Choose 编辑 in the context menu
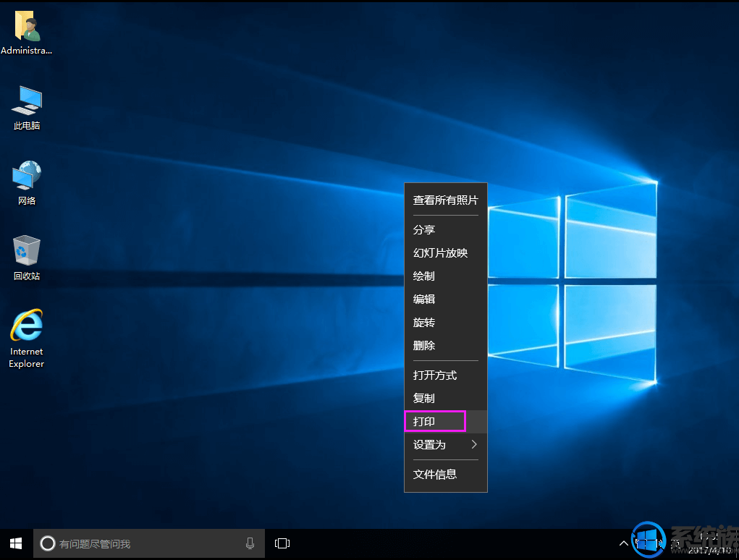 tap(445, 299)
